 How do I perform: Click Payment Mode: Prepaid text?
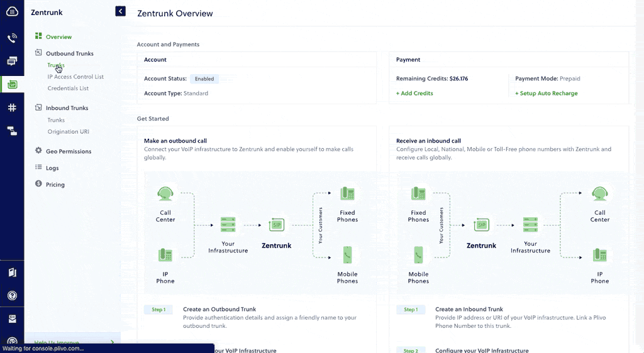548,79
